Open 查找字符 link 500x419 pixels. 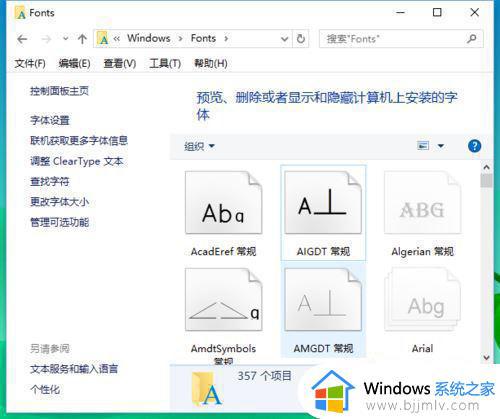50,181
